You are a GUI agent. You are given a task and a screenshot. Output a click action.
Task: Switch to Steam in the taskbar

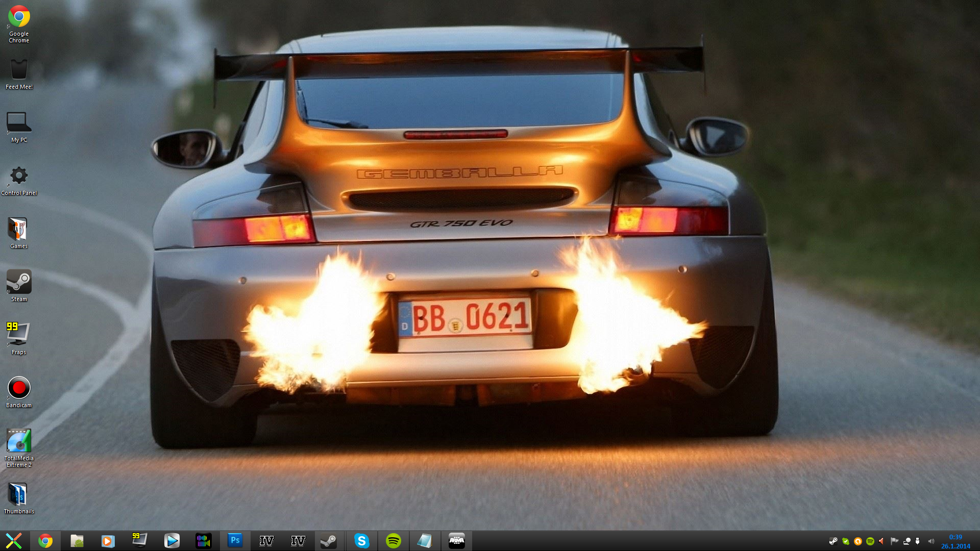(329, 541)
